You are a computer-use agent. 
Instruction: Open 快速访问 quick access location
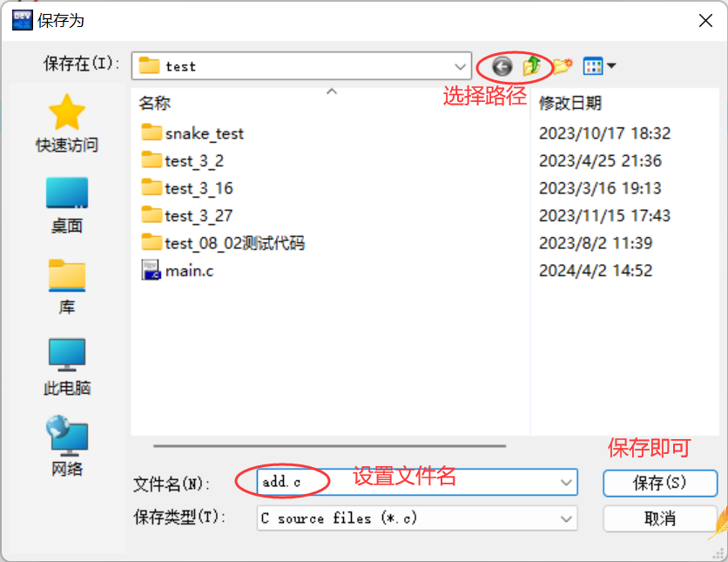coord(67,124)
